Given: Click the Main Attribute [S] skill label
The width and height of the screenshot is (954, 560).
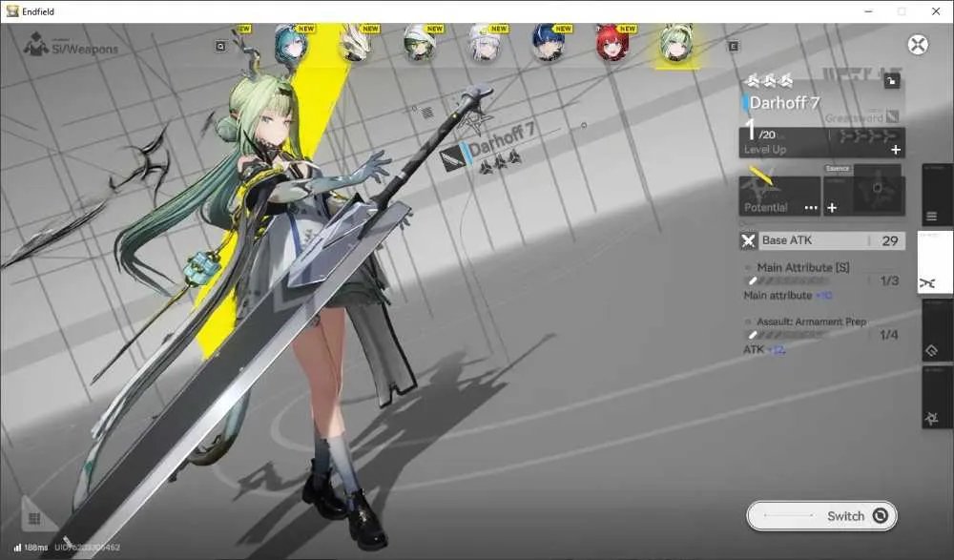Looking at the screenshot, I should 802,267.
